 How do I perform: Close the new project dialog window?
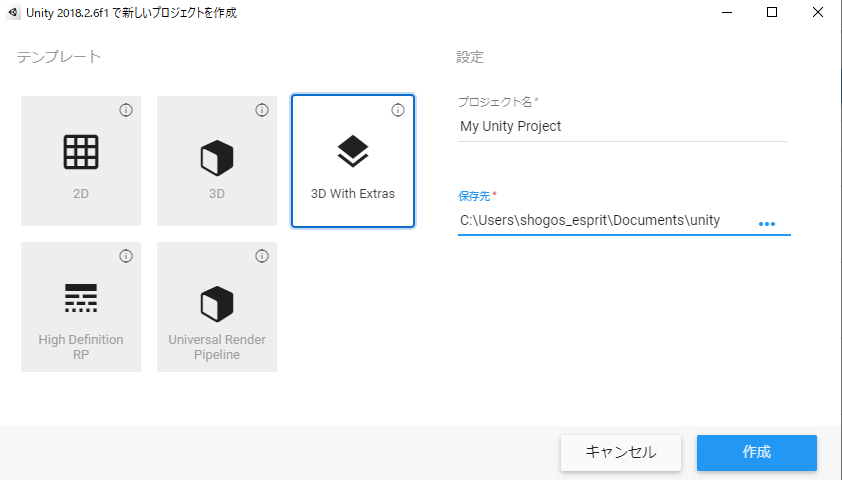(818, 13)
